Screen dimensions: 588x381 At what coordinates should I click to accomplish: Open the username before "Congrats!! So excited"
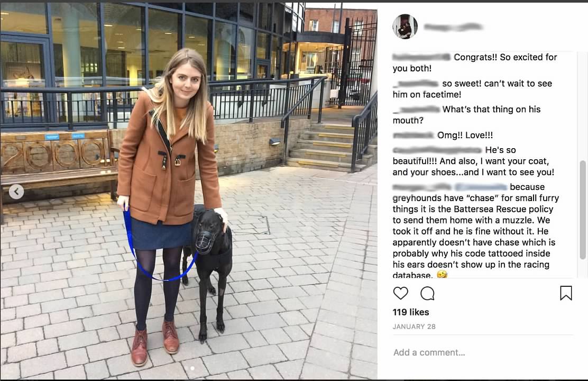(x=421, y=57)
